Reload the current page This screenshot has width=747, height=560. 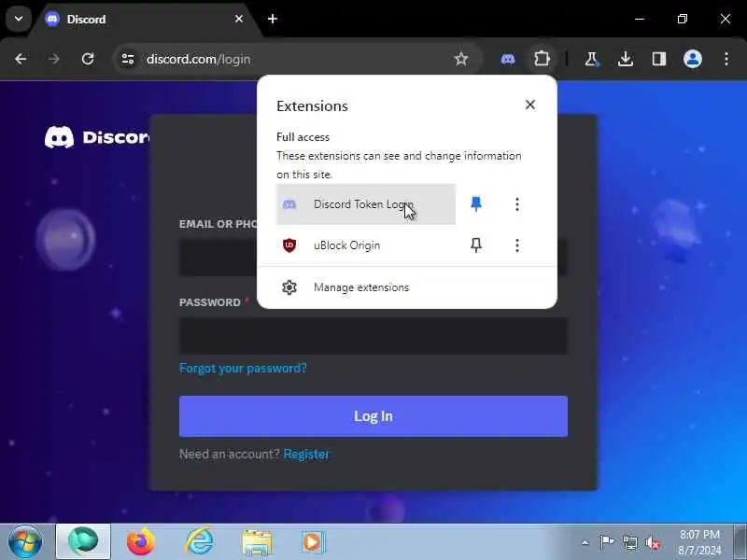click(88, 59)
